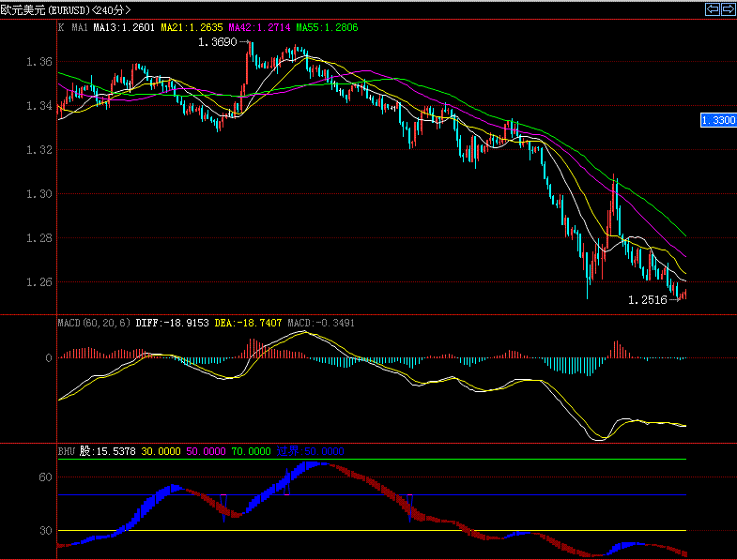This screenshot has width=737, height=560.
Task: Click the MACD:-0.3491 value
Action: [x=321, y=323]
